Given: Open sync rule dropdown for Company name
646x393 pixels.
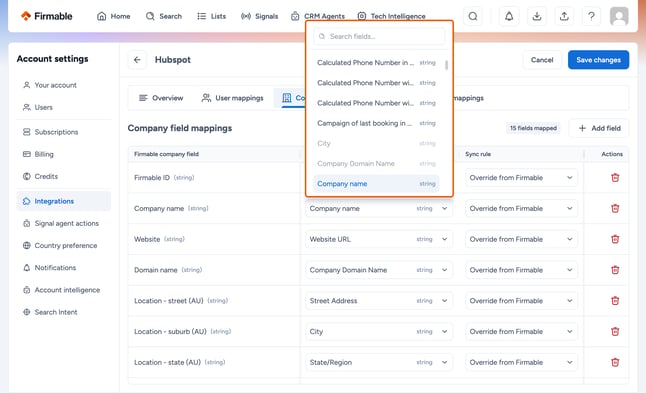Looking at the screenshot, I should pos(521,208).
